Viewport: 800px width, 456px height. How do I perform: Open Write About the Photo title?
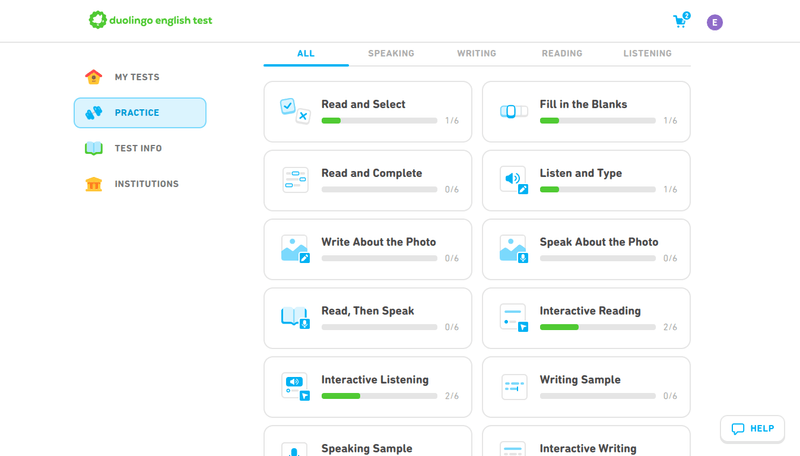coord(379,242)
